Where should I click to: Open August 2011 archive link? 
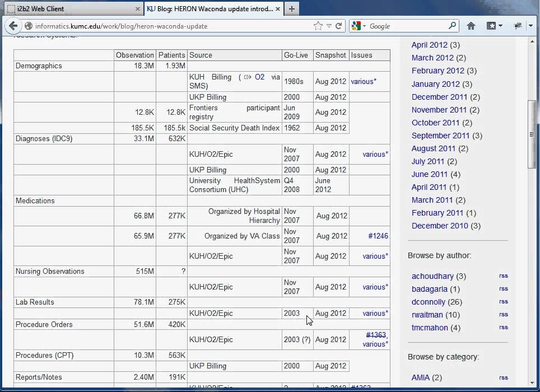coord(433,148)
